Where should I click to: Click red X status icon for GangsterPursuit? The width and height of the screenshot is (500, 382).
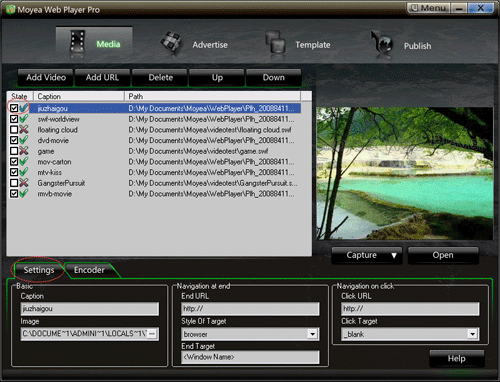coord(23,183)
